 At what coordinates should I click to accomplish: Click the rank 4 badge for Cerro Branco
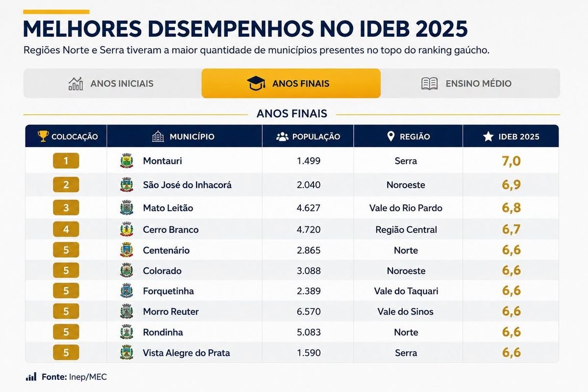click(x=66, y=229)
